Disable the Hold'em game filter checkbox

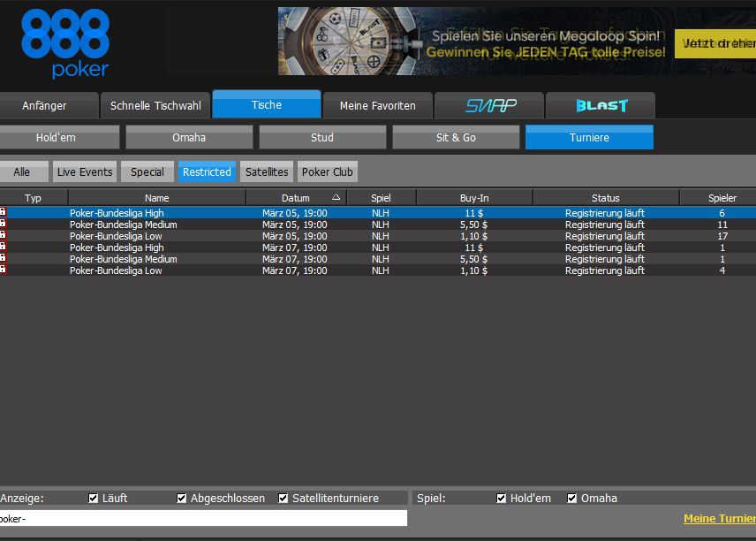coord(502,498)
